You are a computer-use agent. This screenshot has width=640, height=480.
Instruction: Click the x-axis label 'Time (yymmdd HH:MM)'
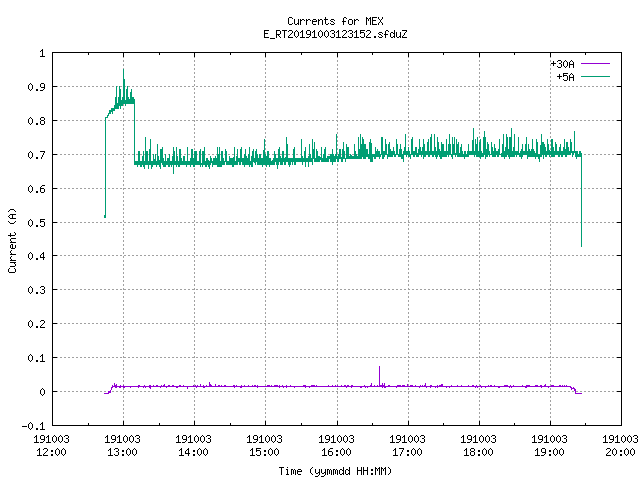pyautogui.click(x=335, y=471)
